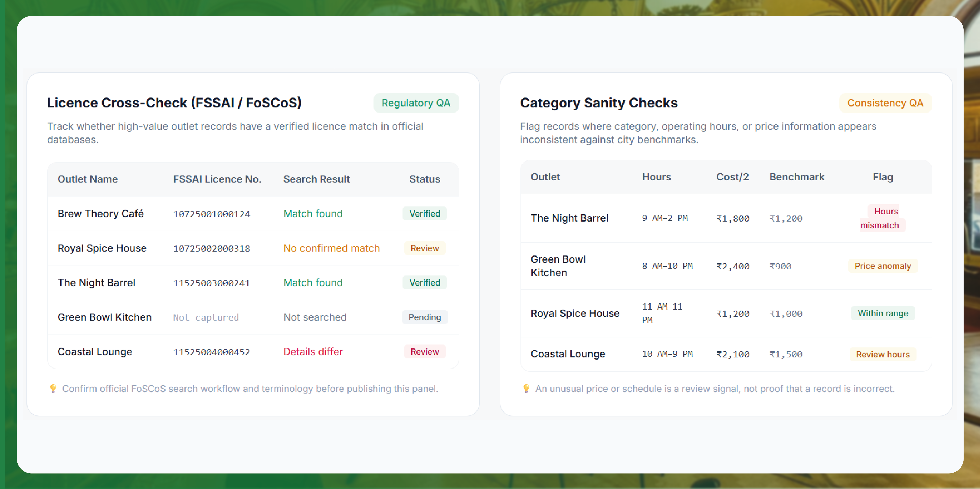Select the Hours column header
This screenshot has height=489, width=980.
[657, 177]
